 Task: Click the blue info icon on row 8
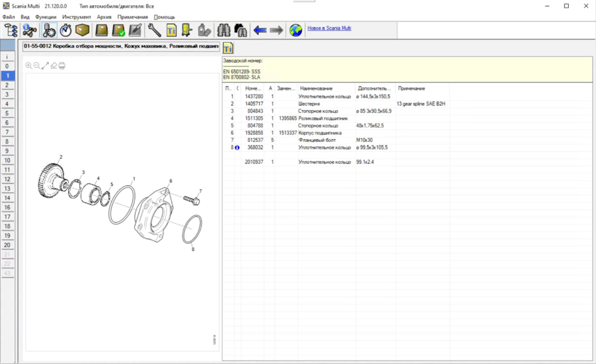click(x=237, y=148)
